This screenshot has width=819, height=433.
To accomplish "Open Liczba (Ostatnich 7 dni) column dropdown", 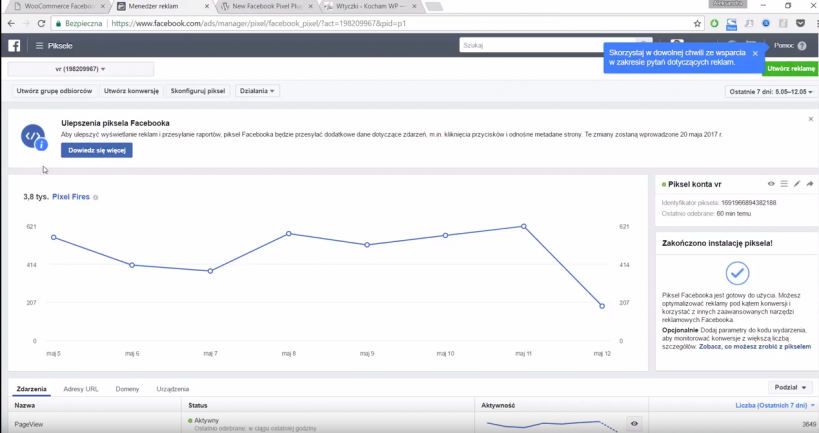I will point(775,405).
